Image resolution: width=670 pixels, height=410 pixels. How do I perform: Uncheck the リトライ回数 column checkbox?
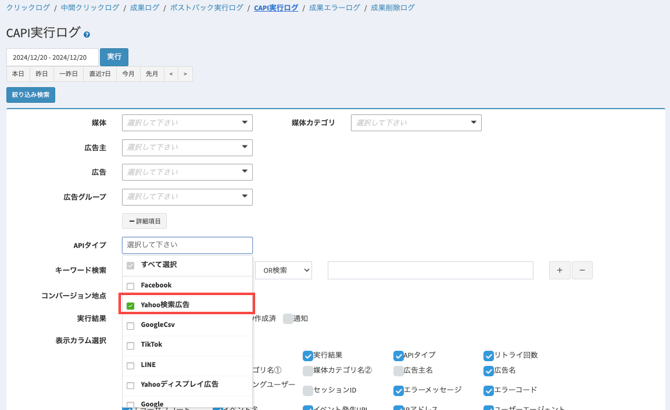[488, 356]
